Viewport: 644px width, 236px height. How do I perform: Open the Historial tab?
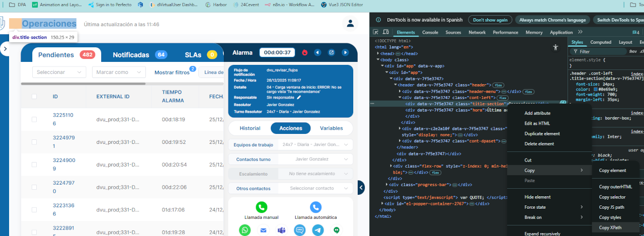coord(250,128)
